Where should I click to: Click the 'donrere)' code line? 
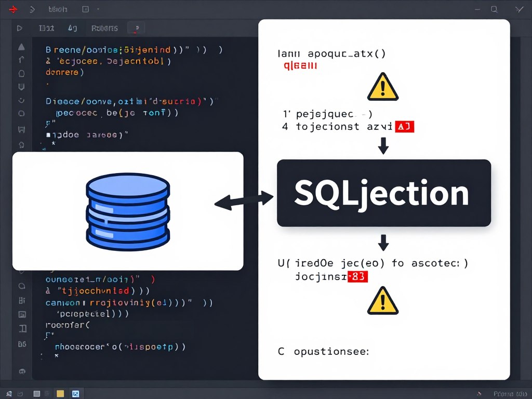pyautogui.click(x=64, y=72)
